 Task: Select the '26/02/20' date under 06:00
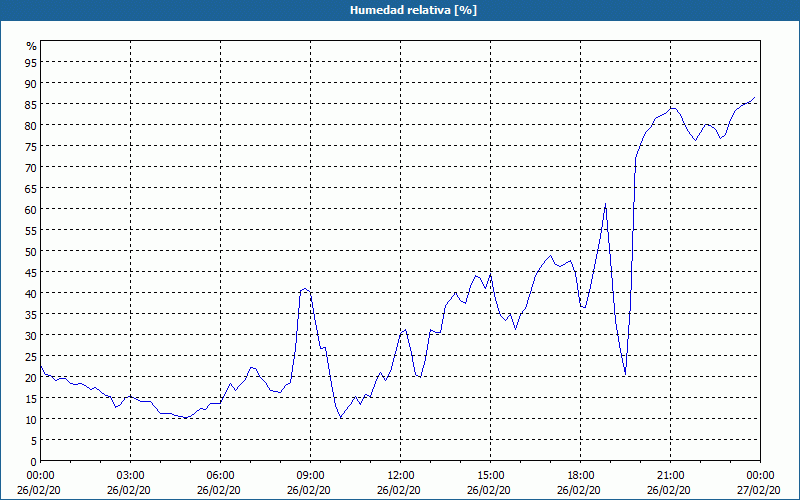click(219, 490)
